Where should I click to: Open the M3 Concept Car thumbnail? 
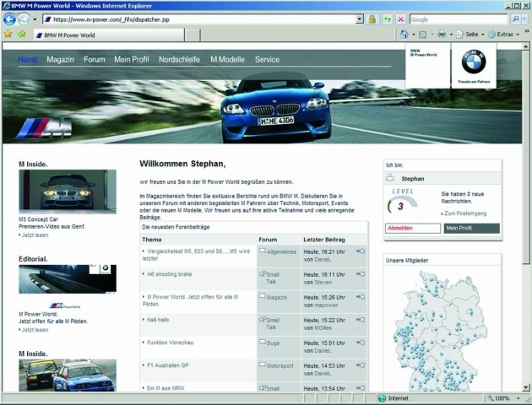[x=68, y=192]
